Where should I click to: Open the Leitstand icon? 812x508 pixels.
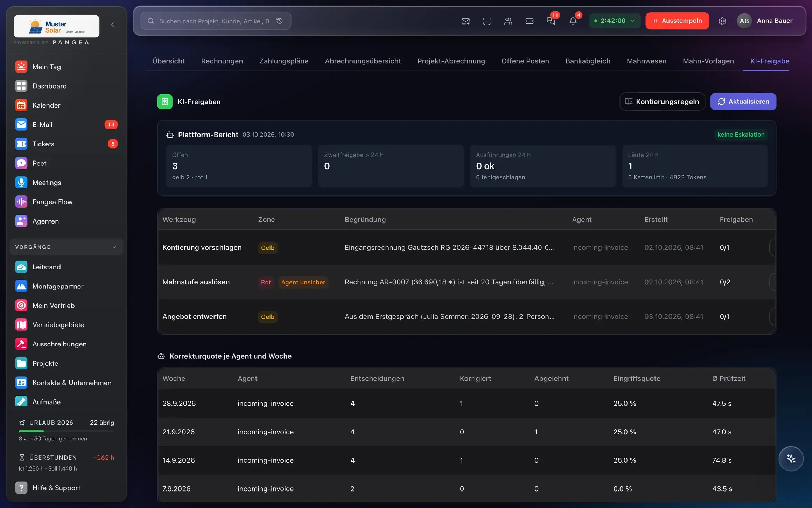coord(21,267)
